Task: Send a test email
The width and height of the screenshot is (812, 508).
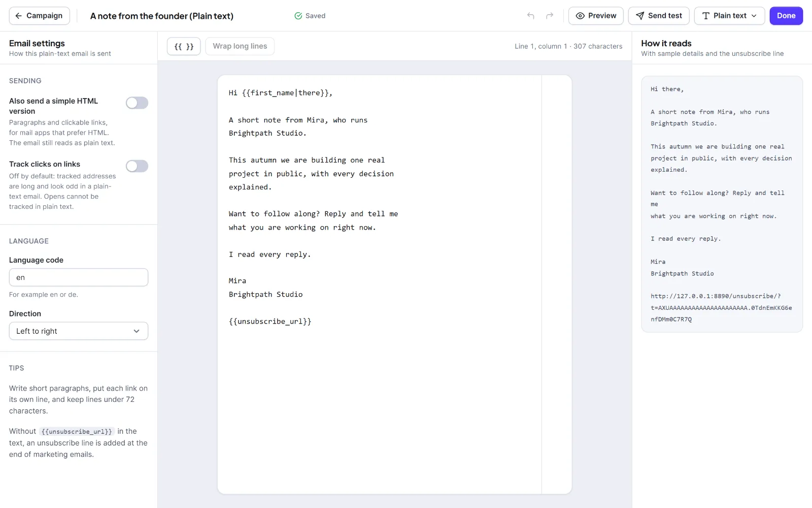Action: (x=659, y=16)
